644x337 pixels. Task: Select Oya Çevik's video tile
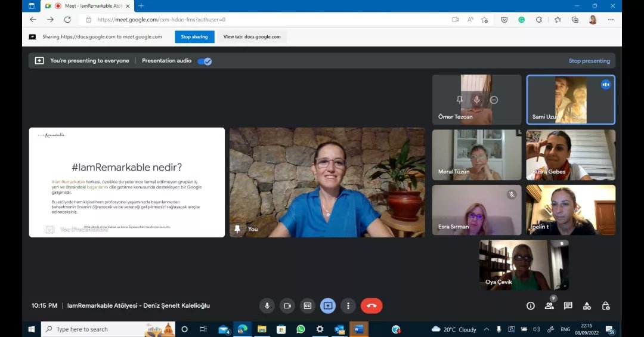click(x=524, y=265)
